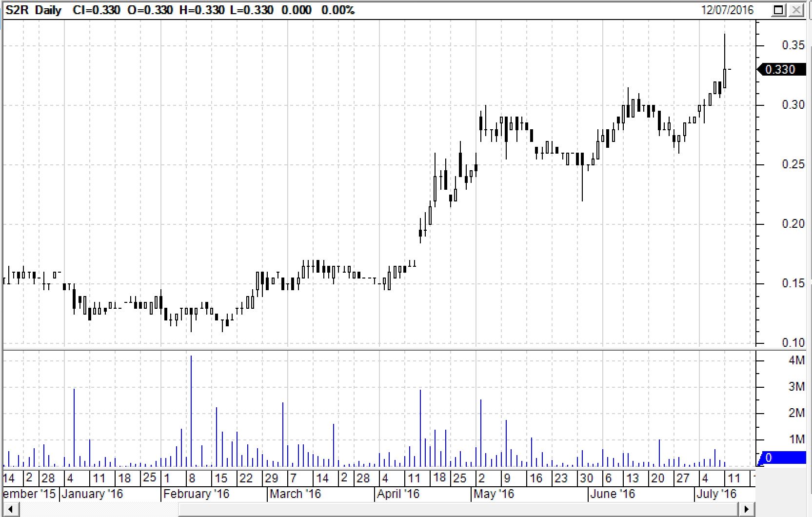Click the 0.30 price axis label
The height and width of the screenshot is (517, 812).
pos(793,105)
